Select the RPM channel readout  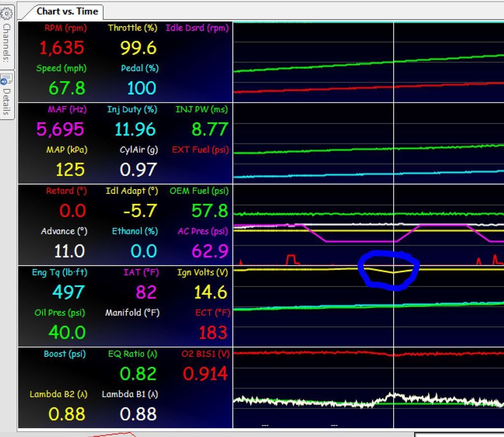(62, 48)
